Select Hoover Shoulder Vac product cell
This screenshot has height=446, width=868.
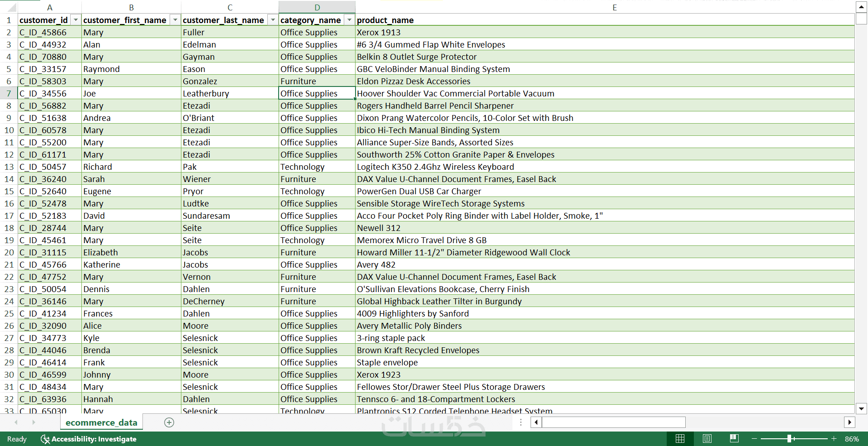tap(605, 93)
